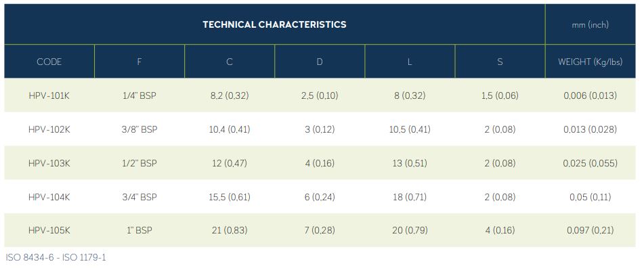Click the TECHNICAL CHARACTERISTICS title

274,24
